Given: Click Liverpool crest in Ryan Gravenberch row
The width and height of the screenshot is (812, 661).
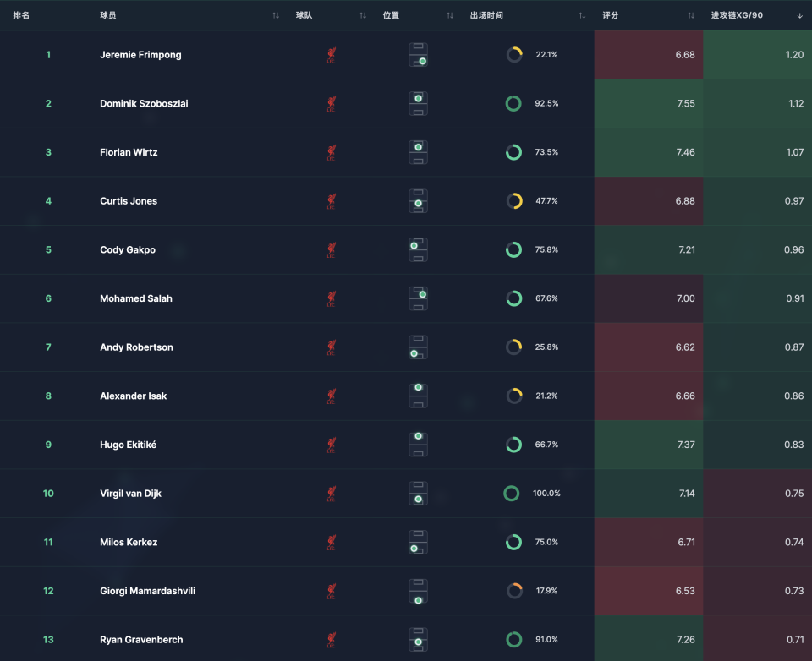Looking at the screenshot, I should coord(331,640).
